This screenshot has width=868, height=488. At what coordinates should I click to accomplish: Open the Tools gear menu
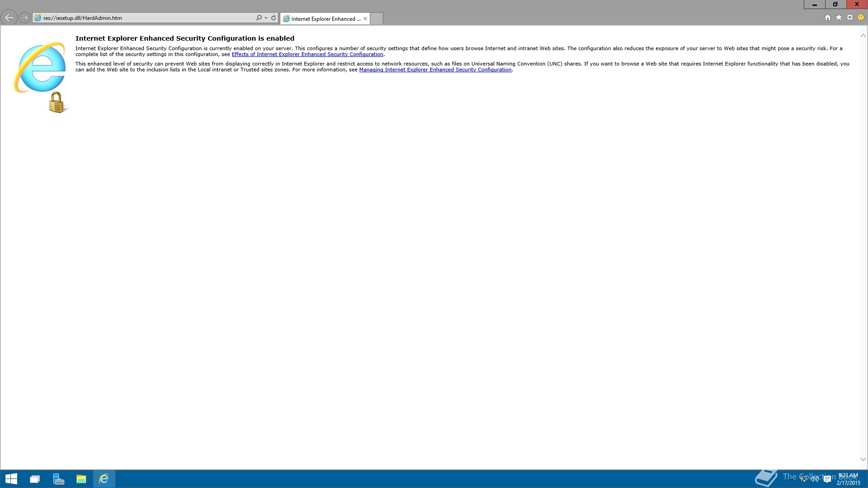[850, 18]
